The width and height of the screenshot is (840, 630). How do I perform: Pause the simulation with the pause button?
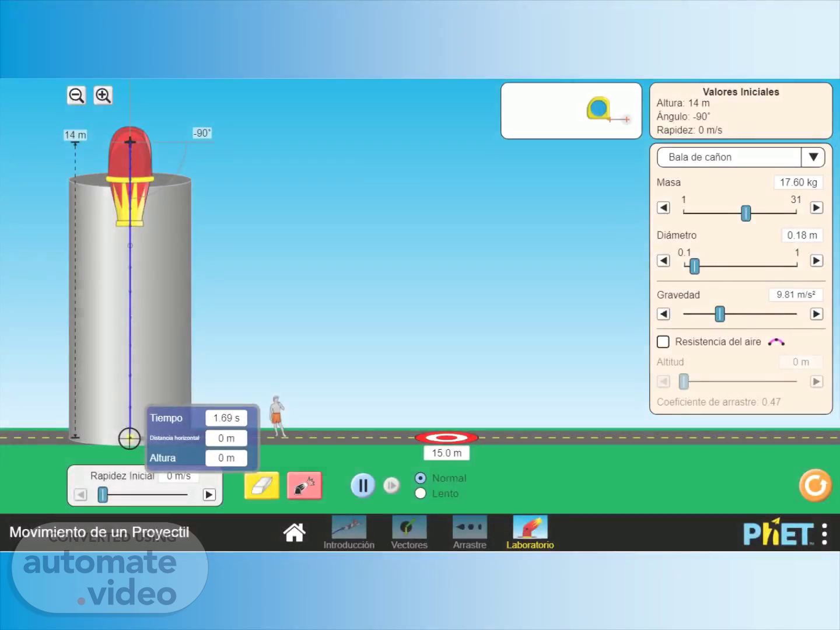[362, 485]
